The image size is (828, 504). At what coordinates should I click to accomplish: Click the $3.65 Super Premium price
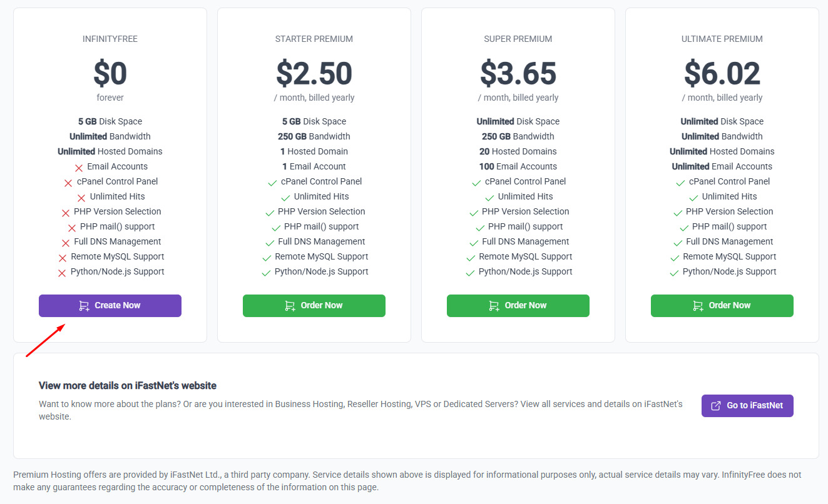tap(518, 73)
